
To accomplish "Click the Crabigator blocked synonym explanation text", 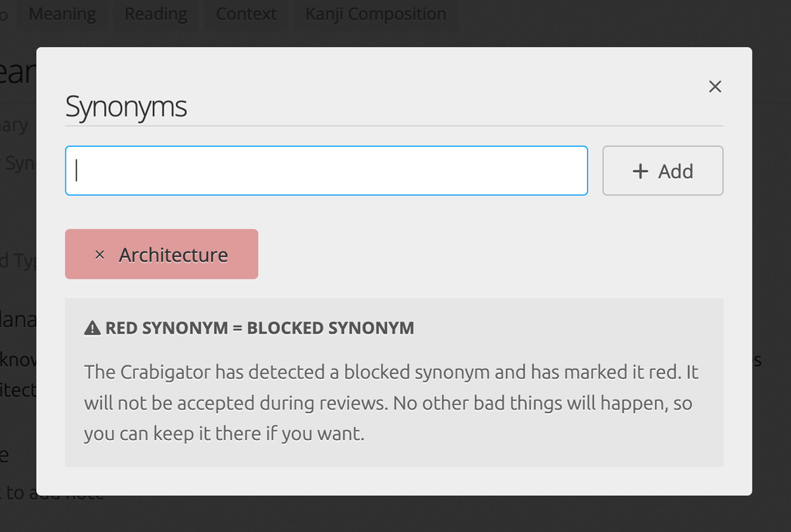I will (391, 403).
